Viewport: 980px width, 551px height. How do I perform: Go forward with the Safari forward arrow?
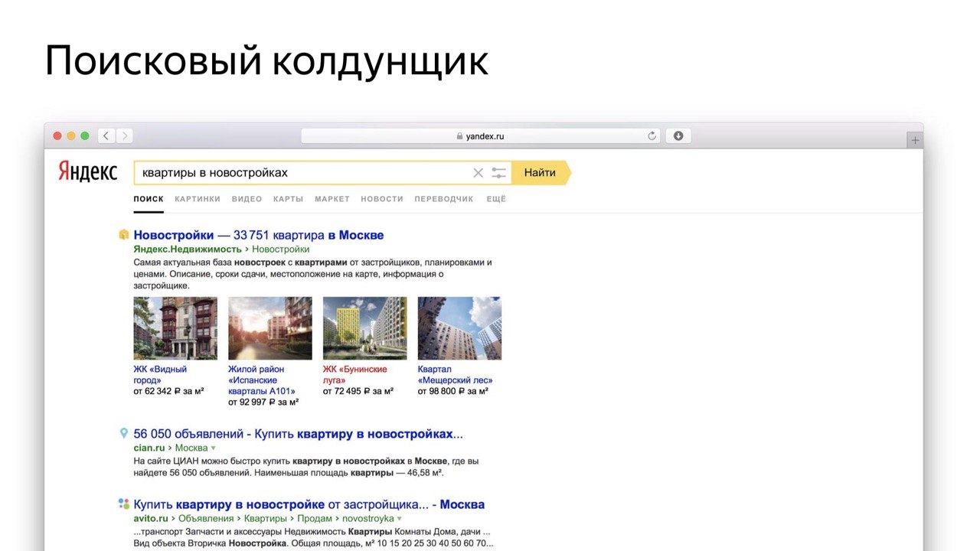pos(124,136)
